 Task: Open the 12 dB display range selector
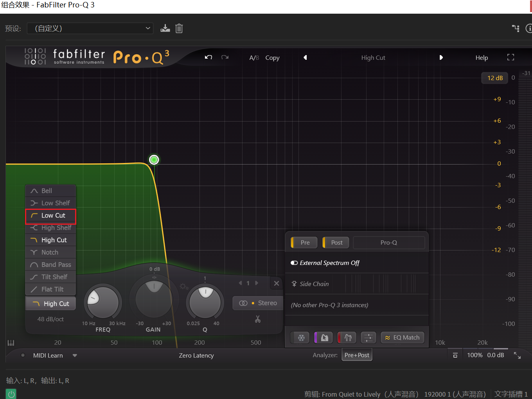(495, 78)
